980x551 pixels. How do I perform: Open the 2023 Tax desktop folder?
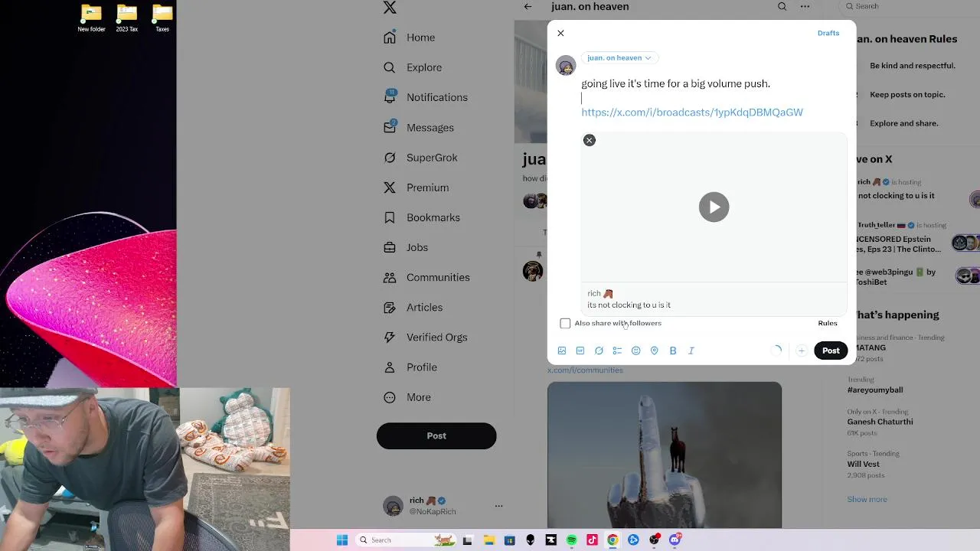click(127, 18)
